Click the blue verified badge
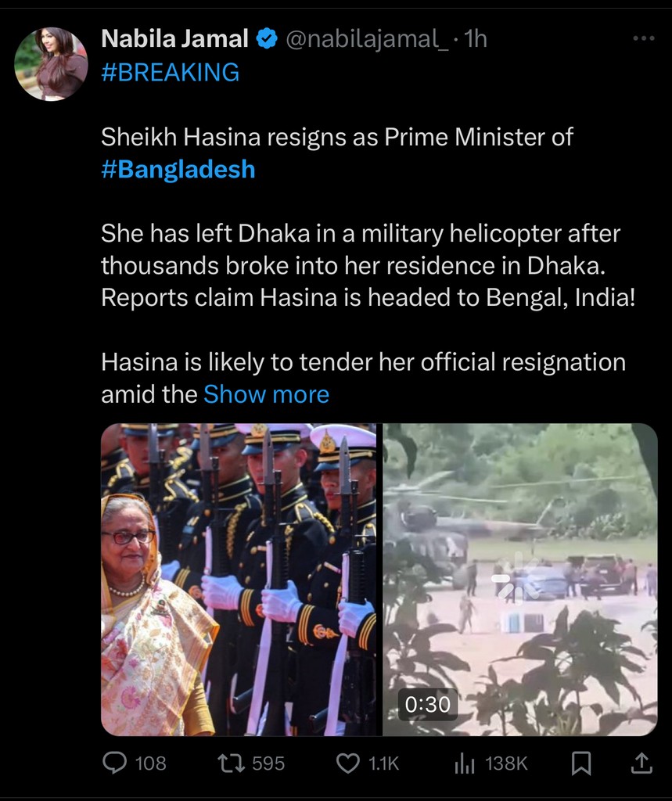Image resolution: width=672 pixels, height=801 pixels. point(266,39)
